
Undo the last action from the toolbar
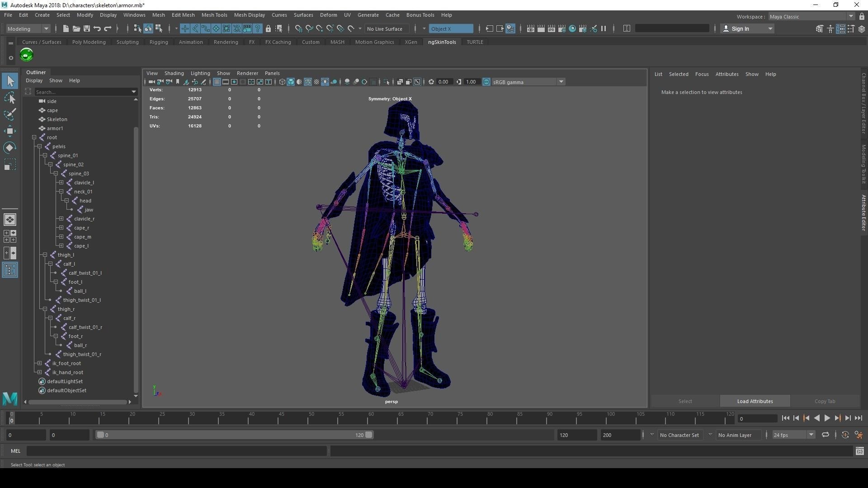coord(97,28)
